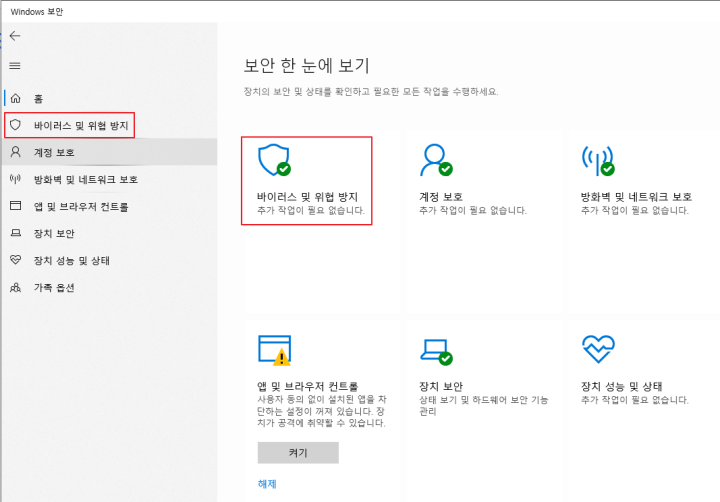
Task: Click the 해제 link
Action: (267, 484)
